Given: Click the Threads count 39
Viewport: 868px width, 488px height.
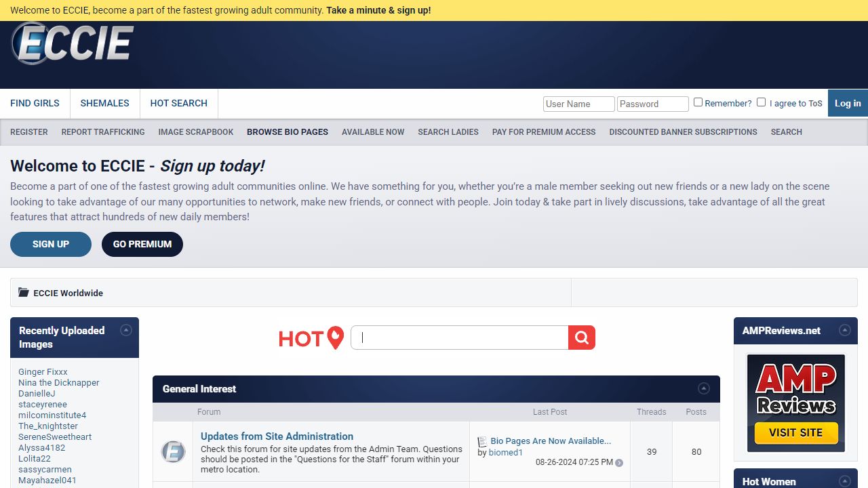Looking at the screenshot, I should click(652, 452).
